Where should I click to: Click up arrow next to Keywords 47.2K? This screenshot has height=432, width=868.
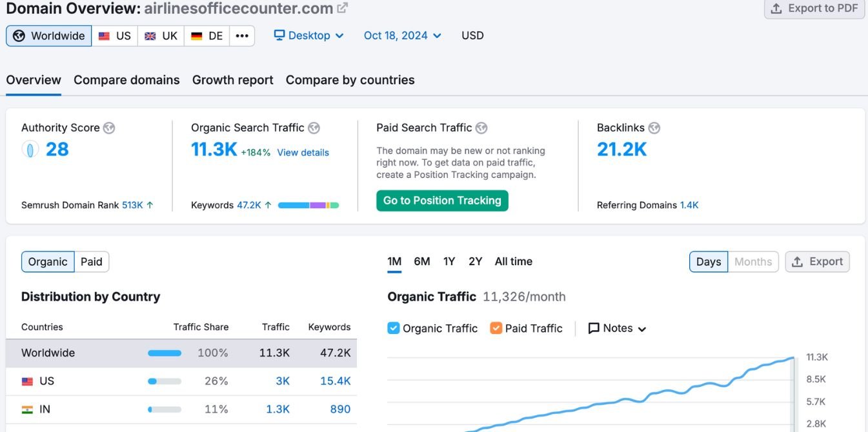coord(268,205)
